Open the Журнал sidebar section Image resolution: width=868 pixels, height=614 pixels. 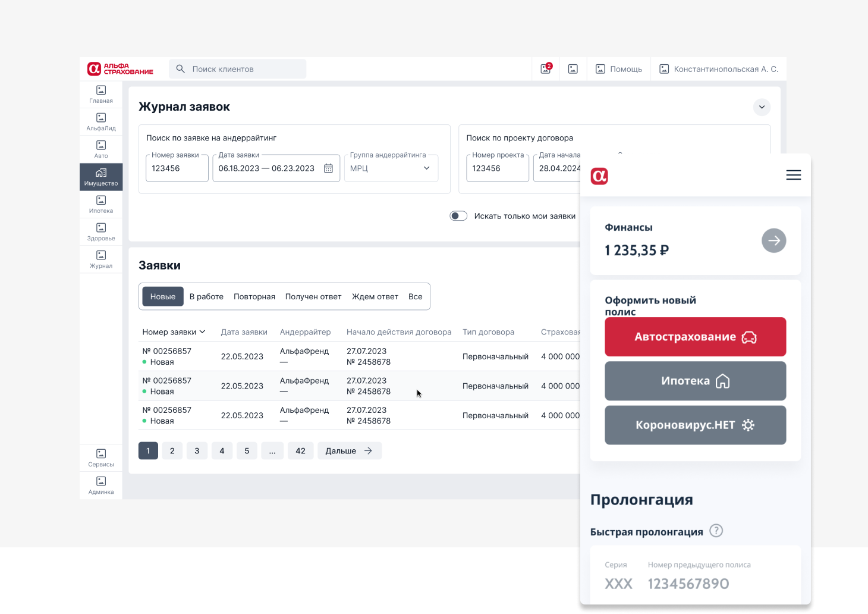101,259
